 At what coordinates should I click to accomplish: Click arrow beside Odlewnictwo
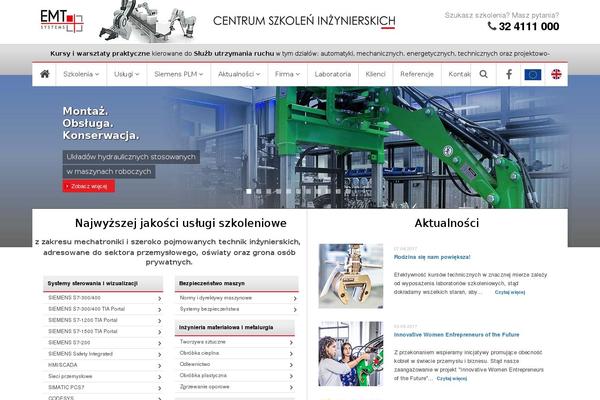tap(291, 365)
